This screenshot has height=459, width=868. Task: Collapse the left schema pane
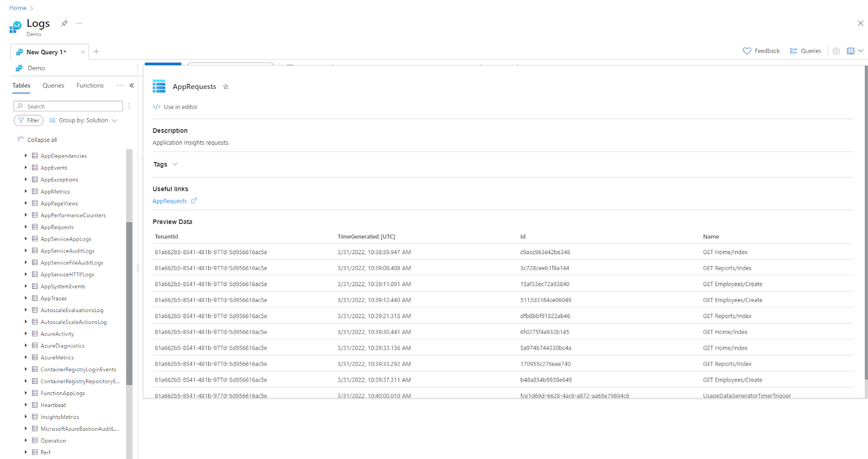tap(132, 86)
